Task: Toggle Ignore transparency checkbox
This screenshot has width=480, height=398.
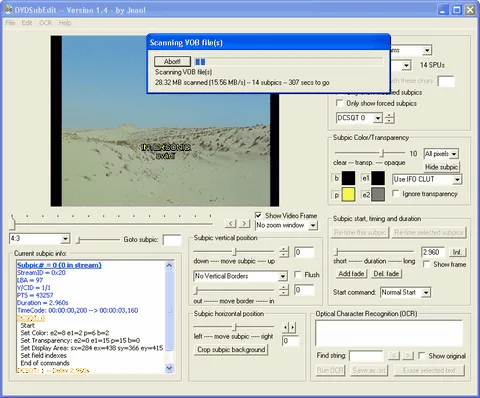Action: 396,193
